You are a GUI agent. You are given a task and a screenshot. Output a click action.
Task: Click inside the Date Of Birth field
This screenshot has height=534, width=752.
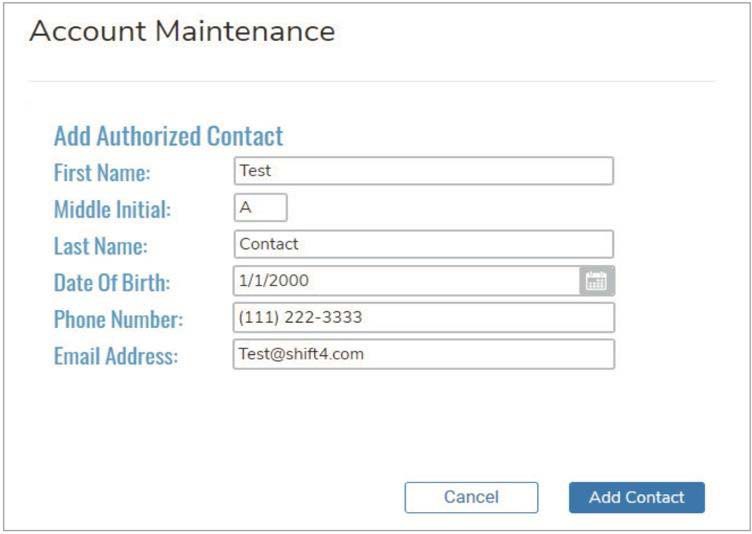405,281
